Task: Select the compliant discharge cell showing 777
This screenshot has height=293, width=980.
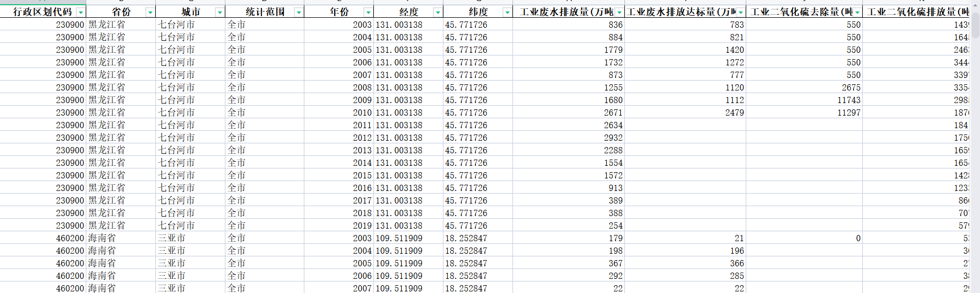Action: pyautogui.click(x=685, y=75)
